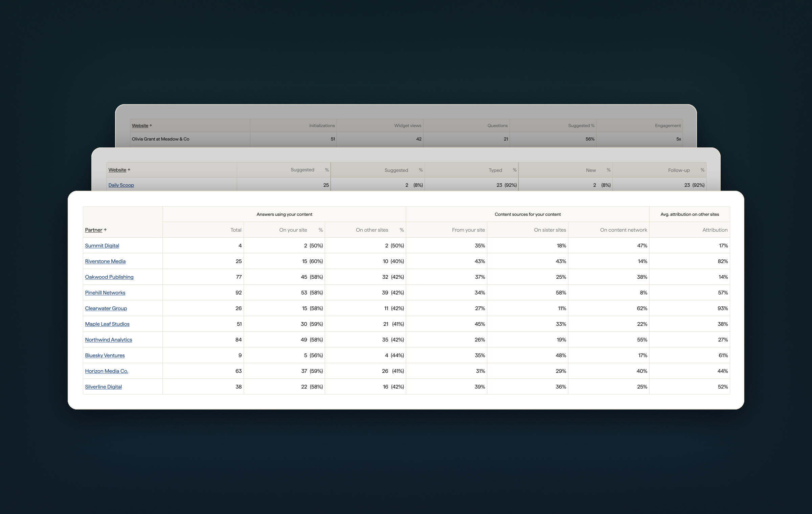Screen dimensions: 812x514
Task: Click Olivia Grant at Meadow & Co row
Action: click(x=406, y=139)
